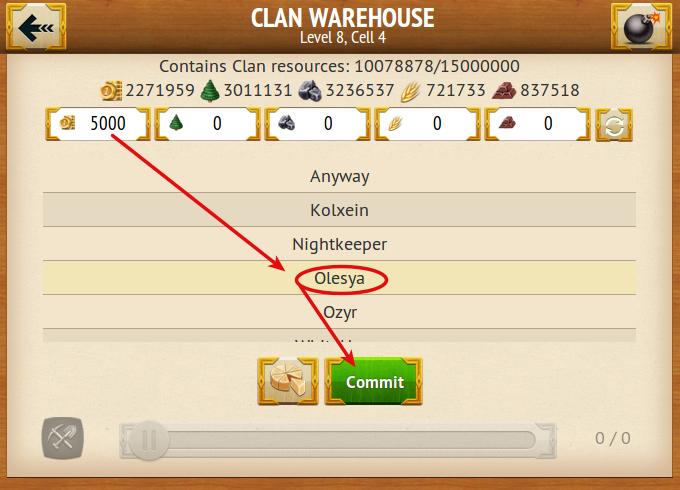Click the pickaxe and shovel icon
Viewport: 680px width, 490px height.
[x=63, y=438]
